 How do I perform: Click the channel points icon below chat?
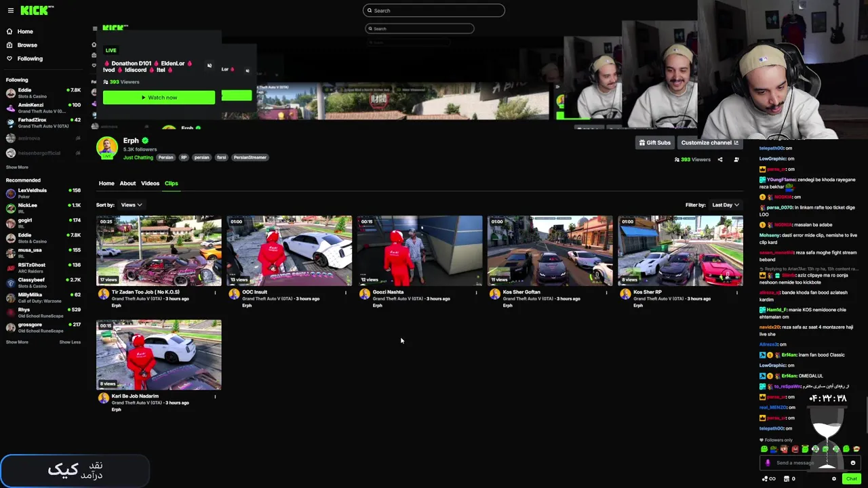pos(768,479)
